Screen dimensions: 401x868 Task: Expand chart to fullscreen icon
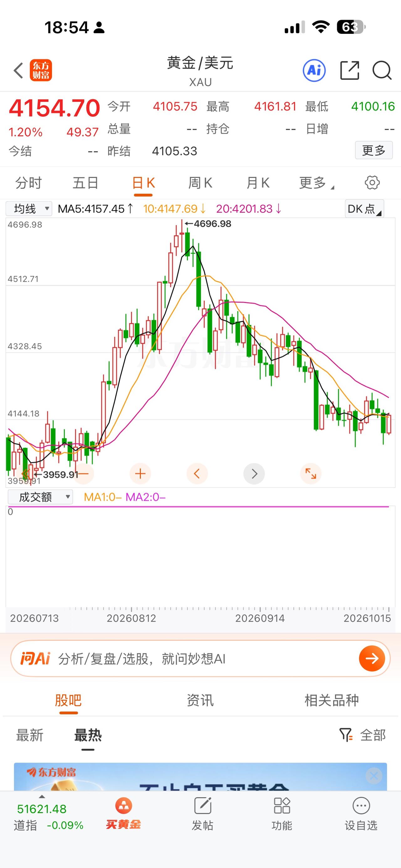pos(310,474)
